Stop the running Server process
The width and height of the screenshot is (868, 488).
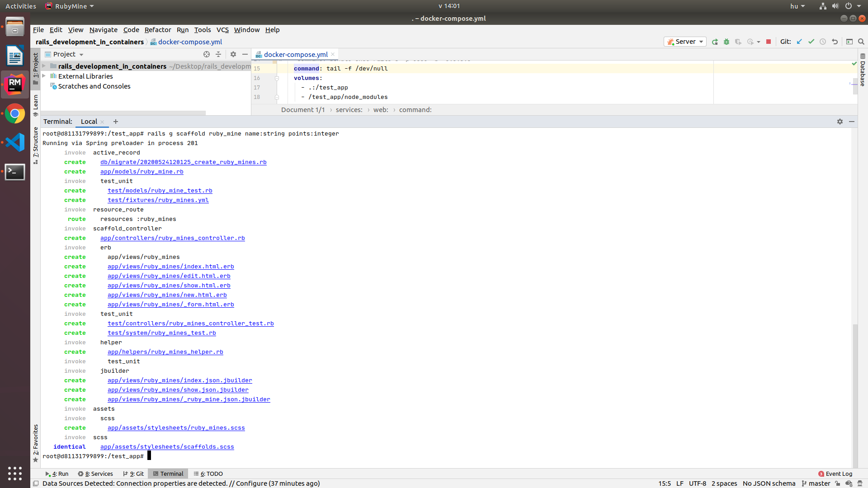tap(769, 42)
